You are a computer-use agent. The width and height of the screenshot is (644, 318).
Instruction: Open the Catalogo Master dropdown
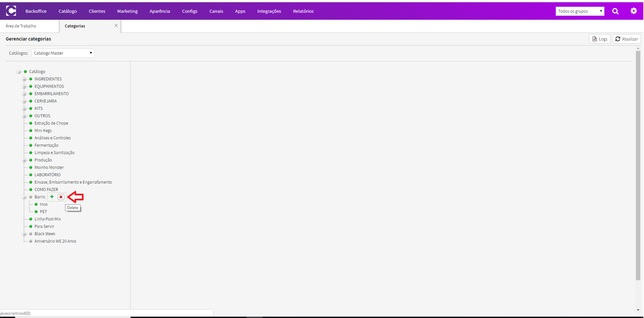62,53
